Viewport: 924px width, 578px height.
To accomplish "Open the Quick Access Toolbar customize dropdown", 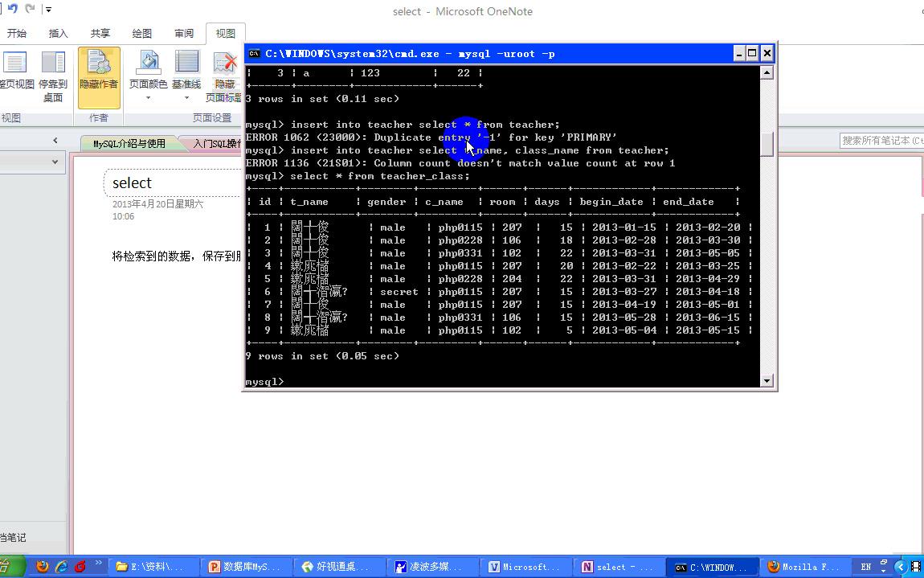I will [50, 8].
